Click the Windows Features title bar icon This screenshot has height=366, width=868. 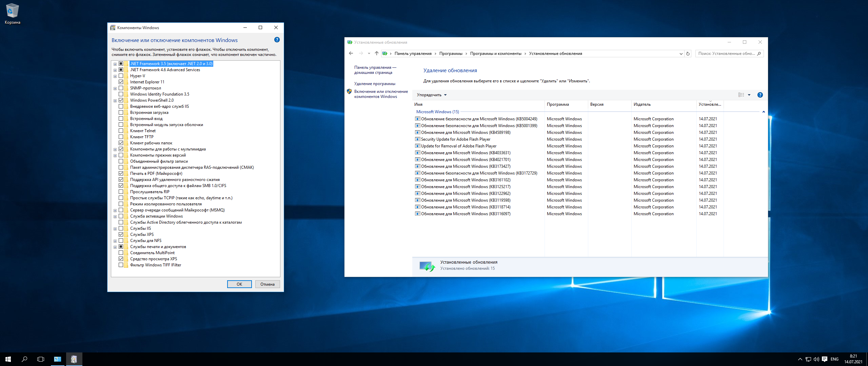point(113,28)
